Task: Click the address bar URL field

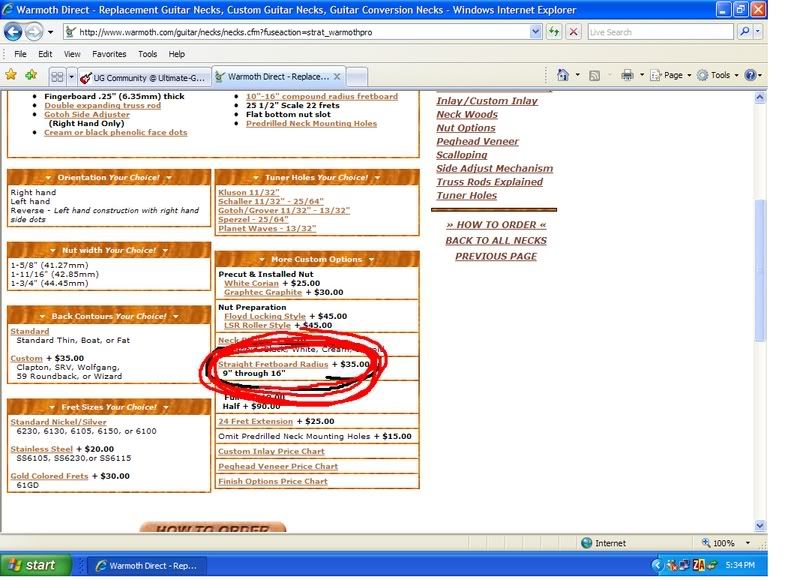Action: tap(296, 32)
